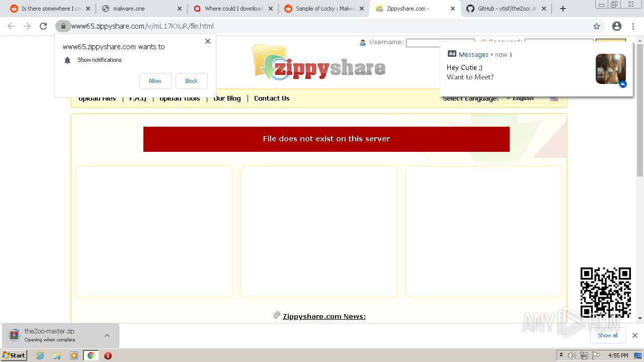This screenshot has width=644, height=362.
Task: Allow notifications from zippyshare
Action: tap(155, 81)
